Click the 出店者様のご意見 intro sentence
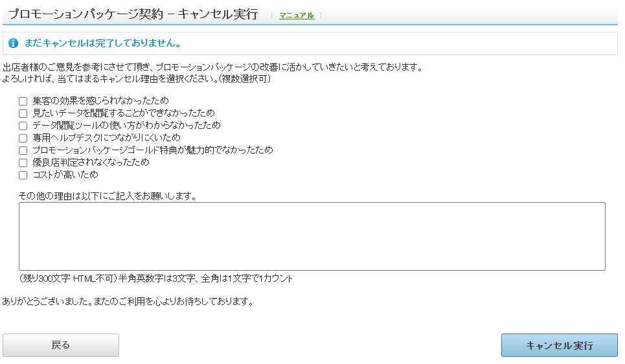Screen dimensions: 625x364 [212, 67]
